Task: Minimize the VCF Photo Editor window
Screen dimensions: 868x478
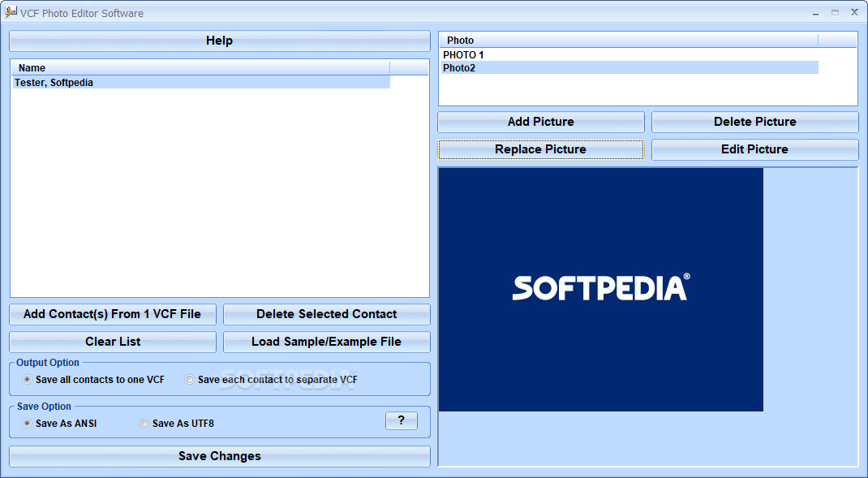Action: tap(815, 13)
